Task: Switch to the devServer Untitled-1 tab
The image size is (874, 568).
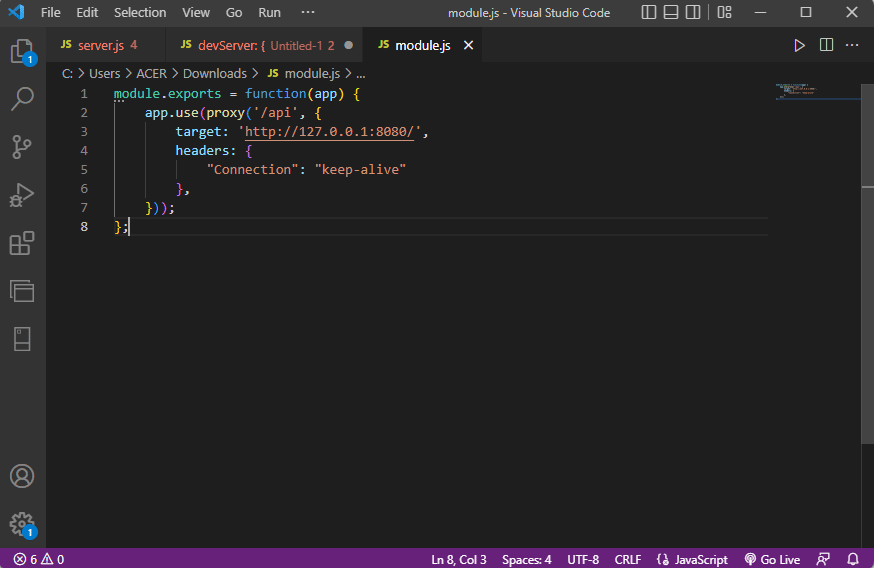Action: tap(264, 45)
